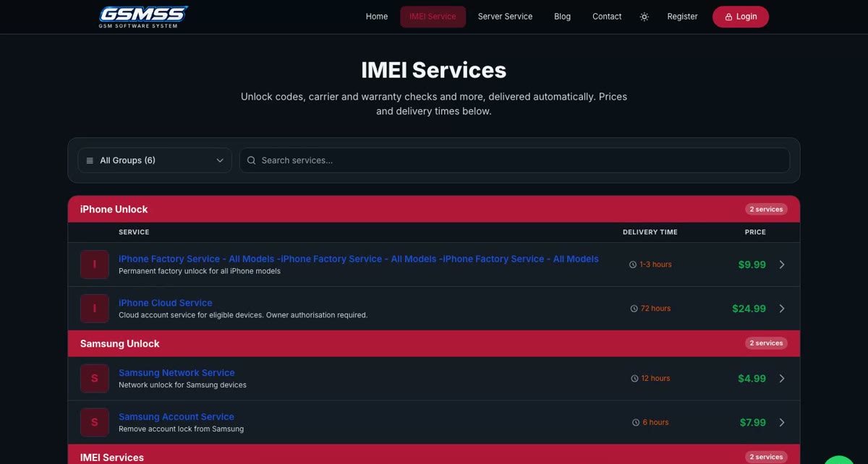Click the magnifier icon in search box

[251, 160]
